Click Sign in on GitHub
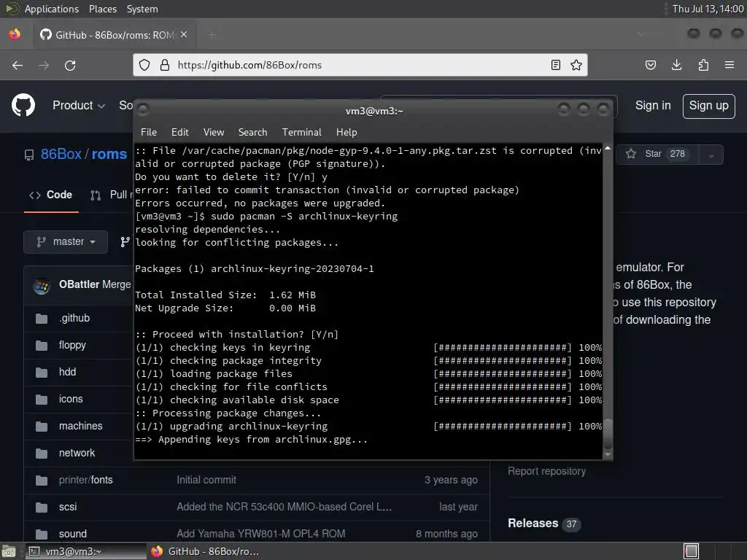747x560 pixels. tap(653, 105)
